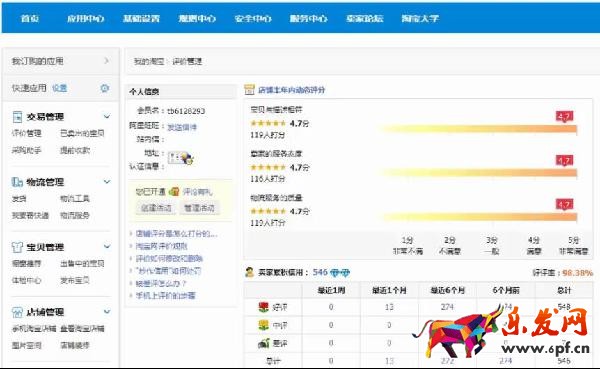Collapse the 物流管理 section chevron
The width and height of the screenshot is (600, 369).
point(107,181)
